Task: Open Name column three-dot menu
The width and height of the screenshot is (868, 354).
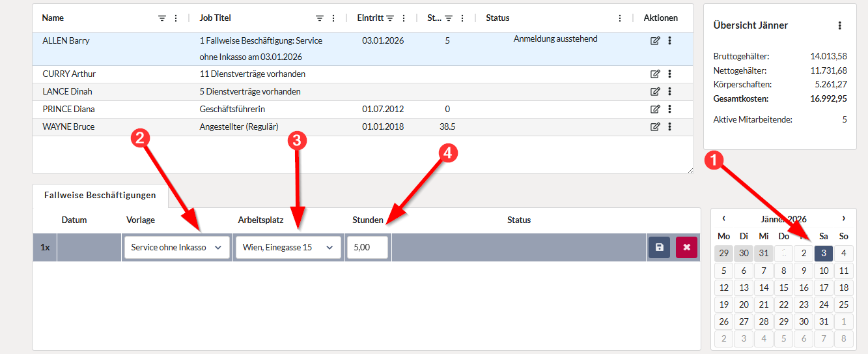Action: tap(176, 18)
